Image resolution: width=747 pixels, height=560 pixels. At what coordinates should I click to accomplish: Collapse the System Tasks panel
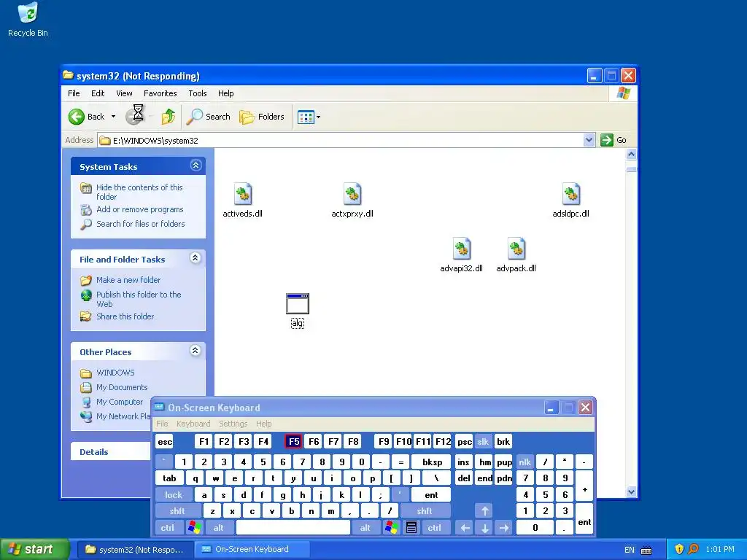(x=196, y=166)
